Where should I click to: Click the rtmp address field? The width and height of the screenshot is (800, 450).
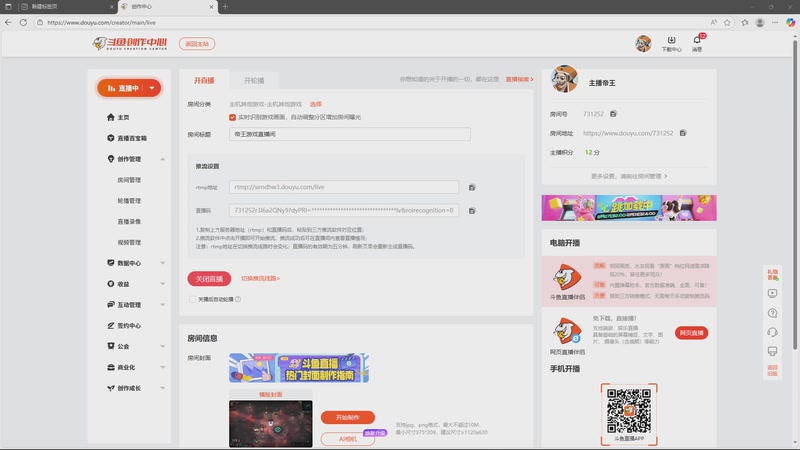pyautogui.click(x=344, y=187)
